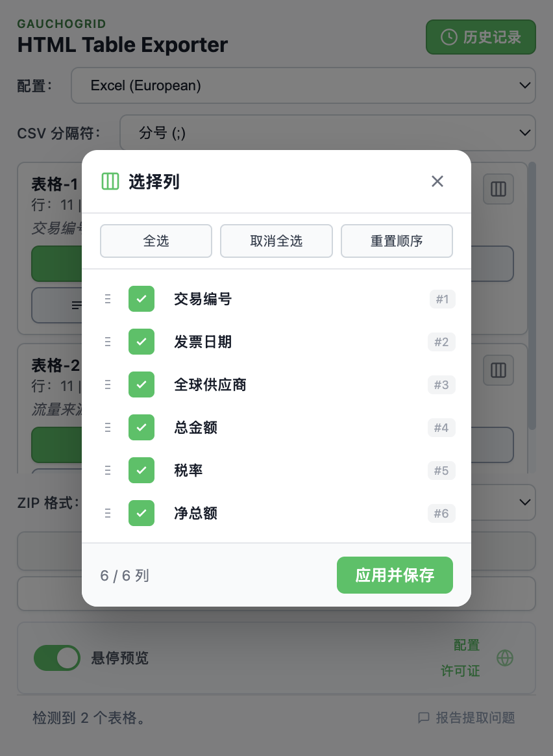Viewport: 553px width, 756px height.
Task: Toggle the 税率 column checkbox
Action: pyautogui.click(x=141, y=470)
